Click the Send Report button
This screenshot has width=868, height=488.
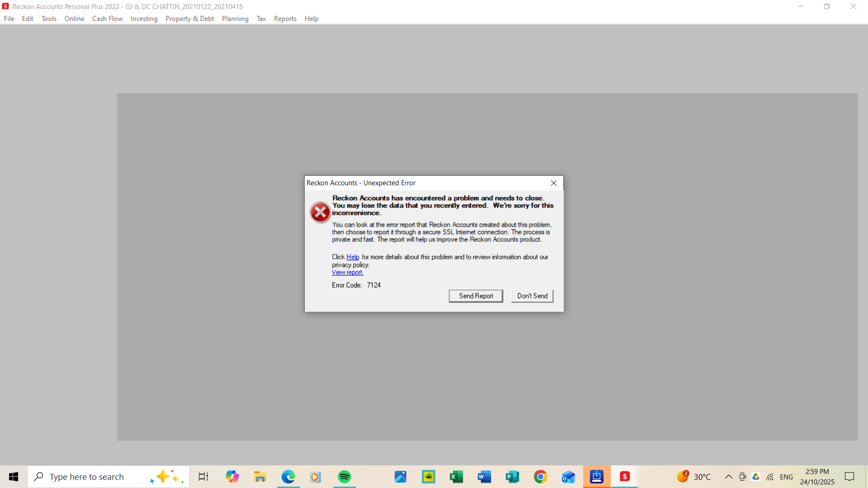coord(476,296)
